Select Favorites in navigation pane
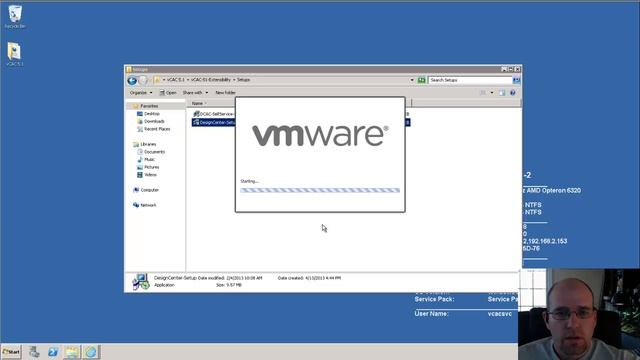The image size is (640, 360). pos(149,106)
